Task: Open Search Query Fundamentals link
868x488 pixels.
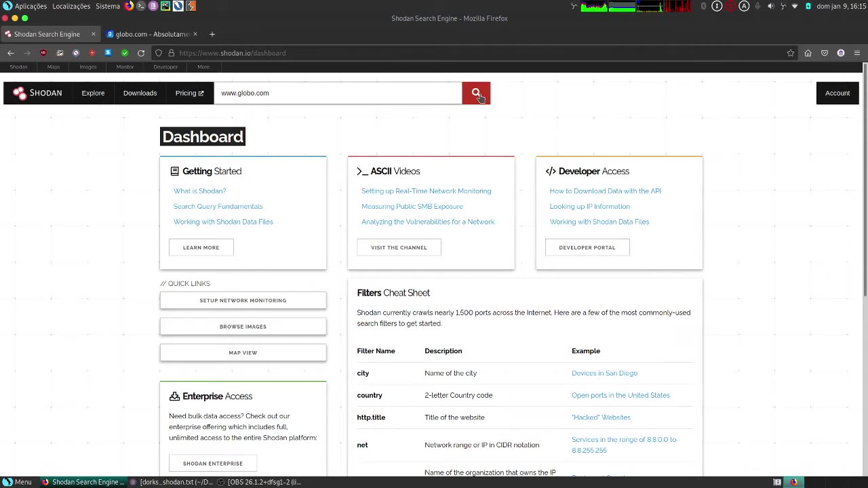Action: pos(218,206)
